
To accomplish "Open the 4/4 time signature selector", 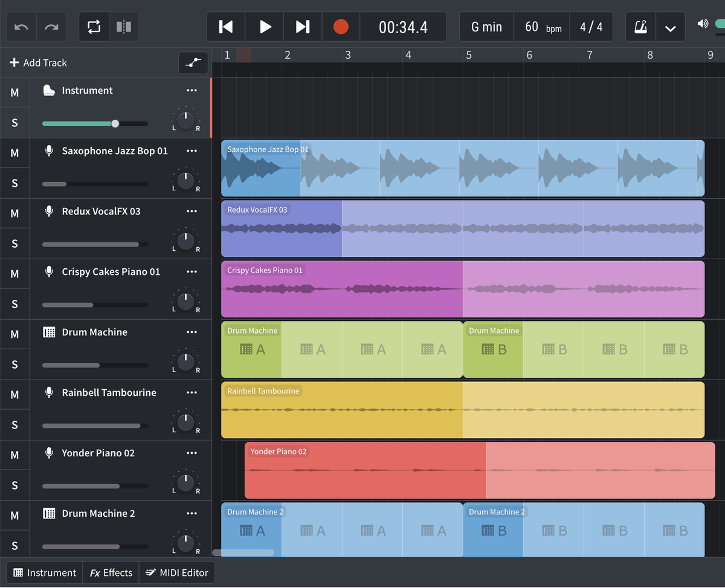I will click(x=591, y=27).
